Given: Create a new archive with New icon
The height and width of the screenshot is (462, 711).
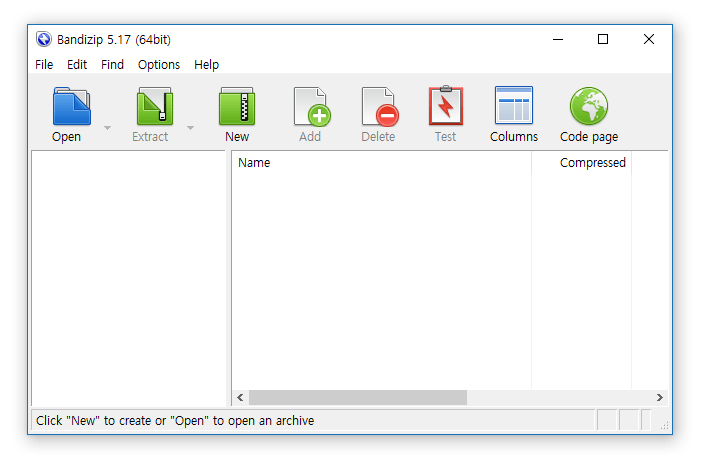Looking at the screenshot, I should click(237, 106).
